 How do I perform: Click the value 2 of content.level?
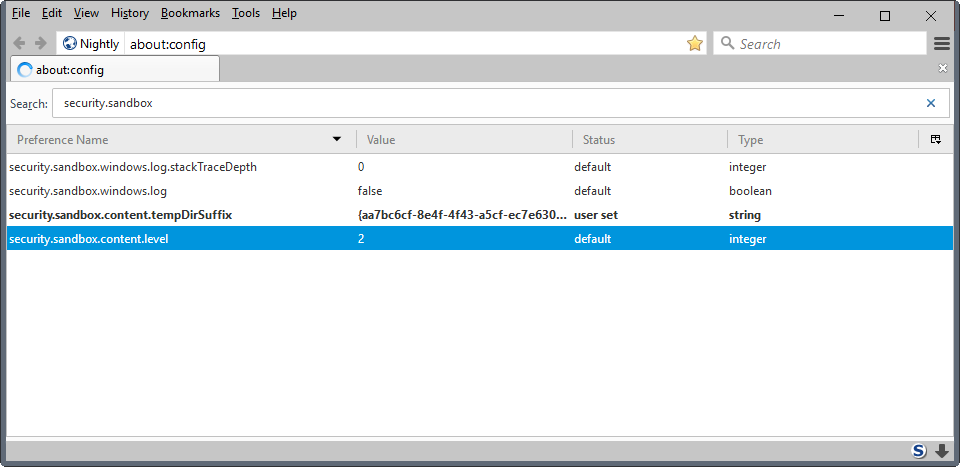[361, 239]
